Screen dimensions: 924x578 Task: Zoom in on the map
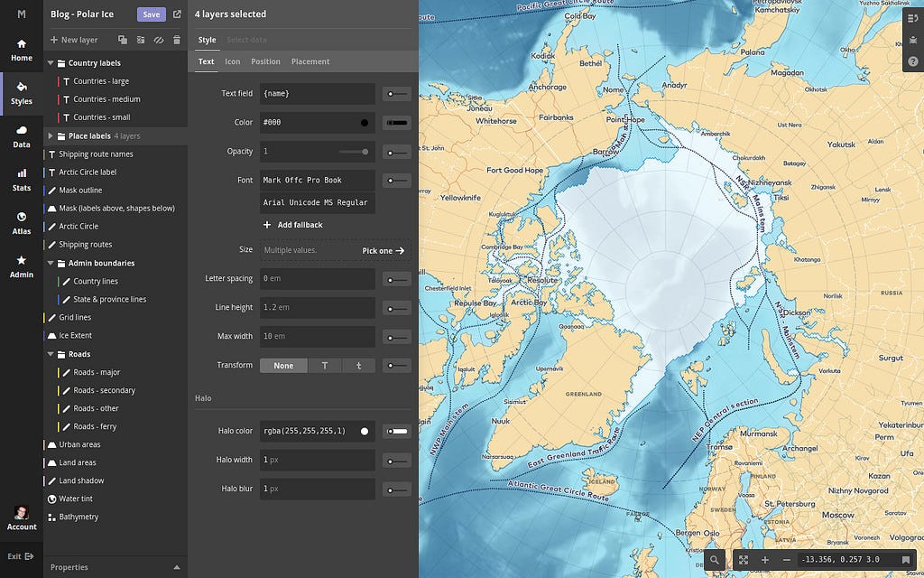(x=765, y=560)
